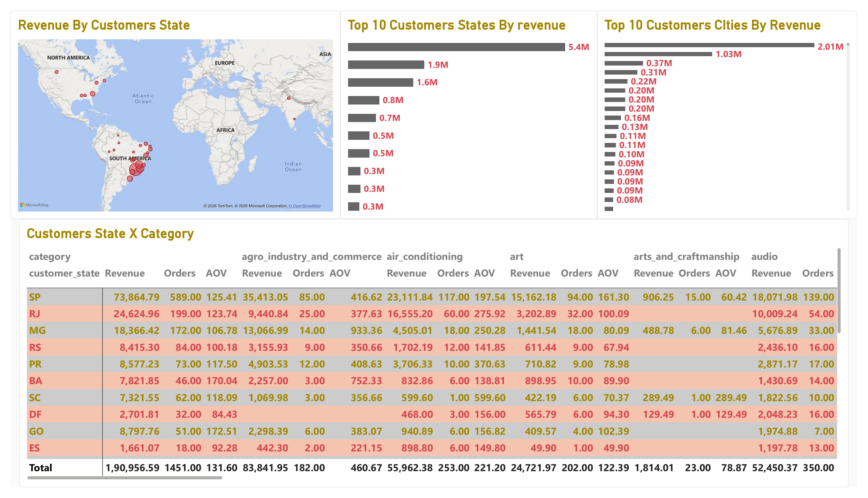Click the audio category header
This screenshot has width=868, height=498.
coord(764,256)
